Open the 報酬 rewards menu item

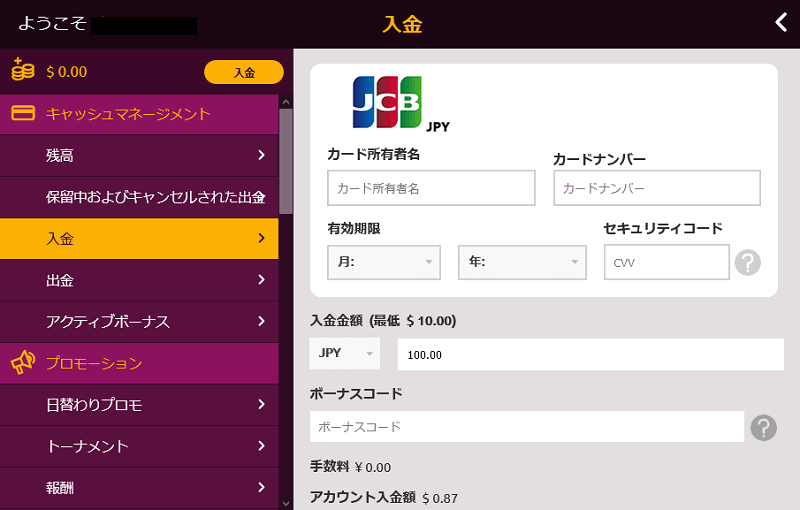point(139,488)
